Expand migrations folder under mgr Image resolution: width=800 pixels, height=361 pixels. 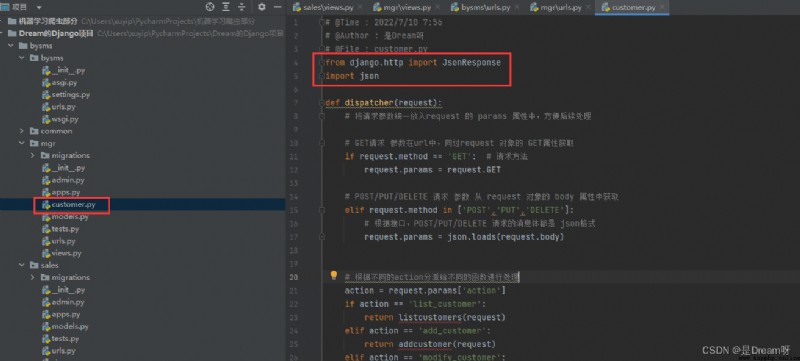click(33, 156)
